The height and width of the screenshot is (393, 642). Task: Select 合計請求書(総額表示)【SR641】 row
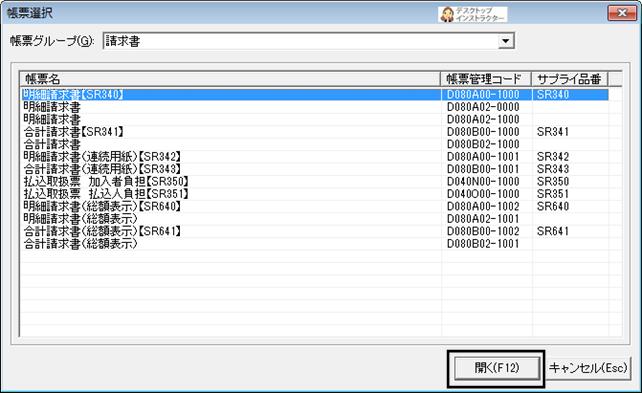tap(314, 231)
